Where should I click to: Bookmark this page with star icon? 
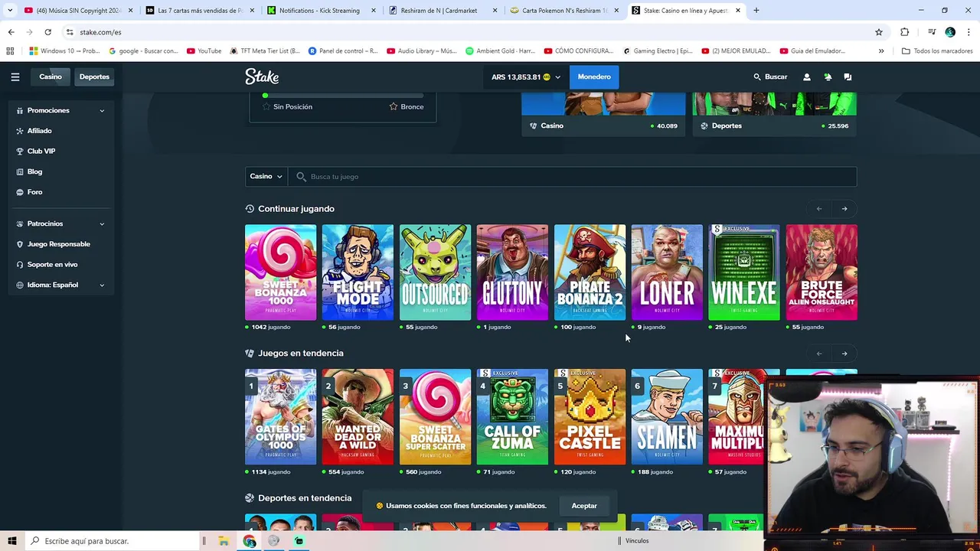[879, 32]
